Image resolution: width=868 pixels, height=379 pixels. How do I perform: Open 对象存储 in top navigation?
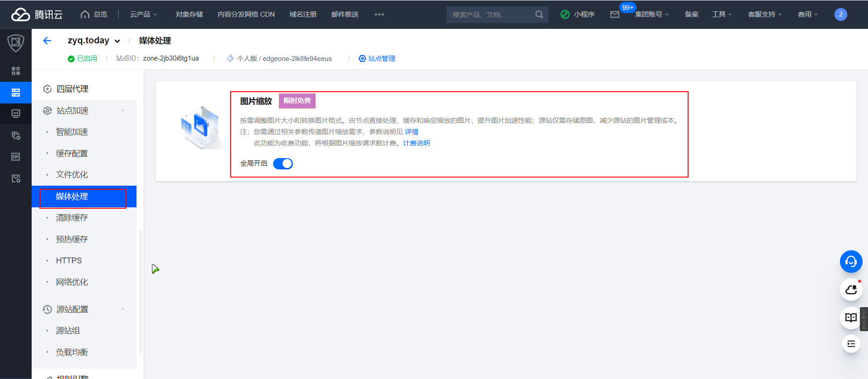[189, 14]
